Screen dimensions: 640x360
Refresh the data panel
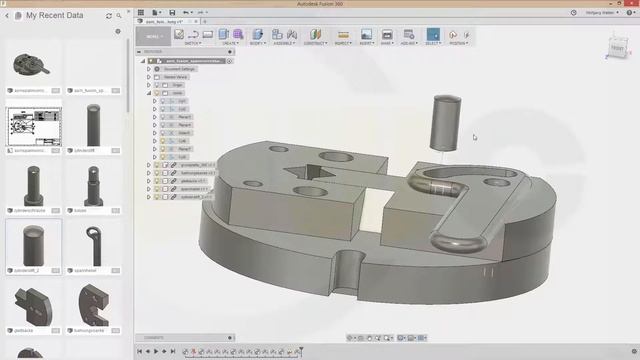[109, 16]
